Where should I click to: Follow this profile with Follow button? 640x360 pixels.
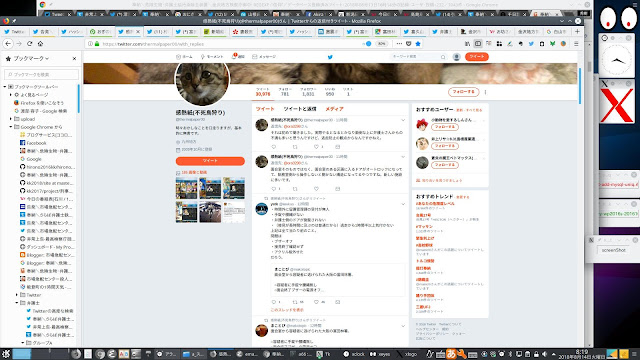click(x=463, y=92)
